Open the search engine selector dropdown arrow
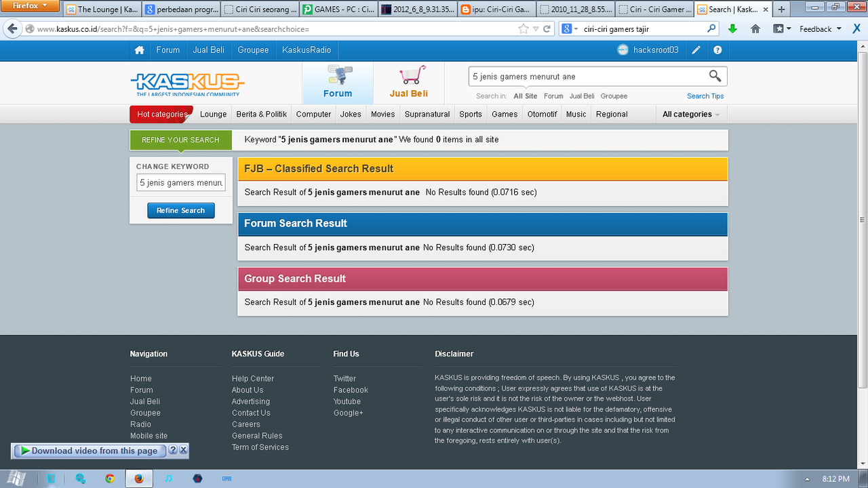 (x=576, y=29)
